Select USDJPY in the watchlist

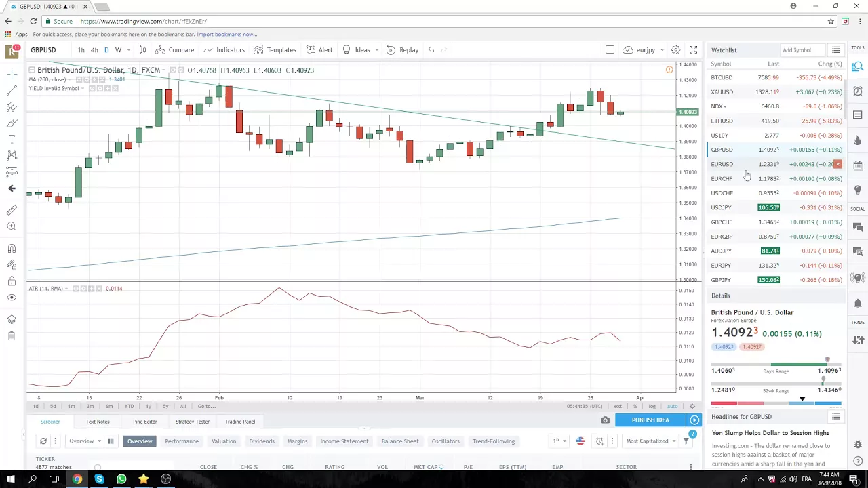pos(776,207)
